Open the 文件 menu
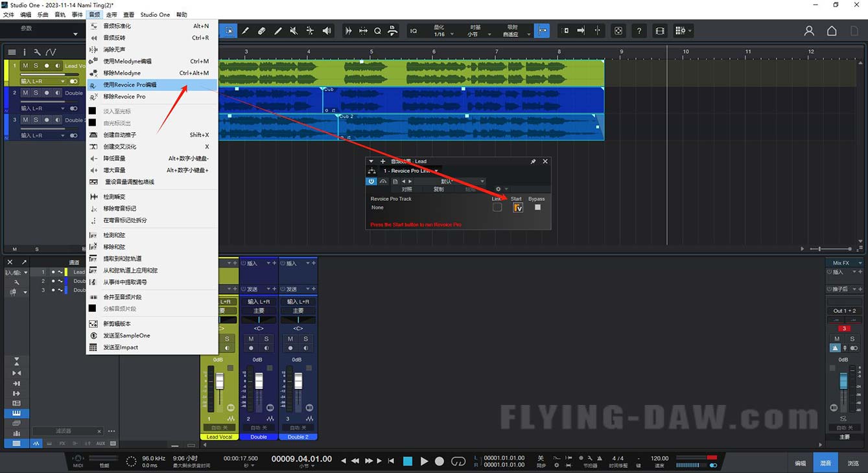 coord(8,14)
